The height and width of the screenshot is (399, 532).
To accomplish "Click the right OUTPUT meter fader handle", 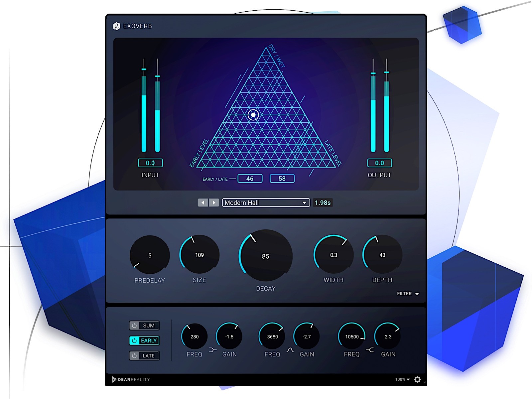I will click(387, 72).
